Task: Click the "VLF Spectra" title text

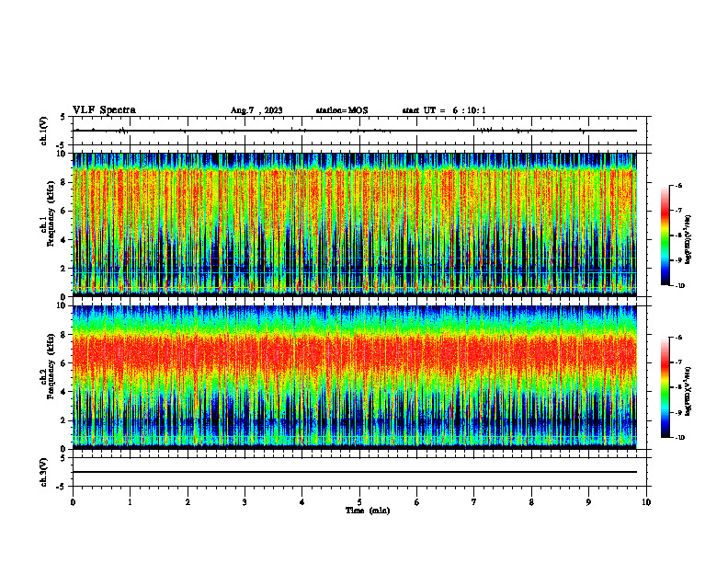Action: point(104,110)
